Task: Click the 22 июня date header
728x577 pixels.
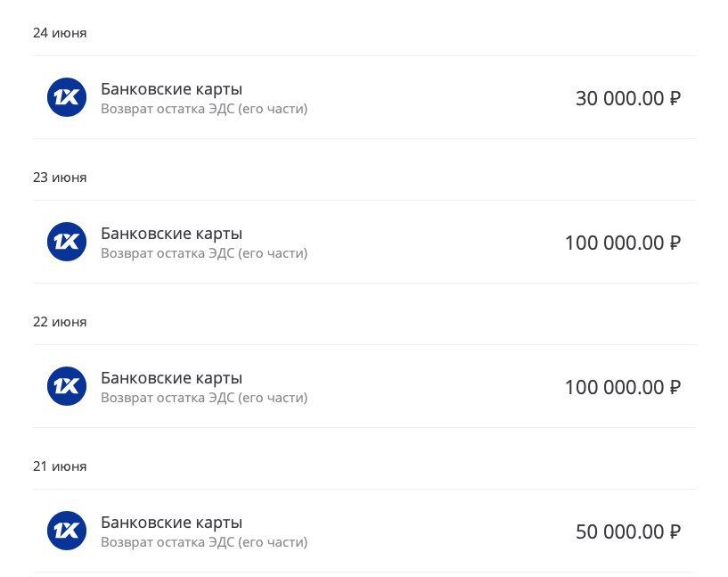Action: pyautogui.click(x=60, y=322)
